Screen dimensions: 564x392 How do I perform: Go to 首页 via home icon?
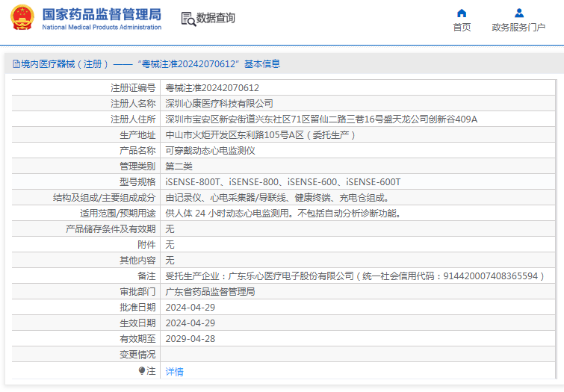(x=462, y=13)
